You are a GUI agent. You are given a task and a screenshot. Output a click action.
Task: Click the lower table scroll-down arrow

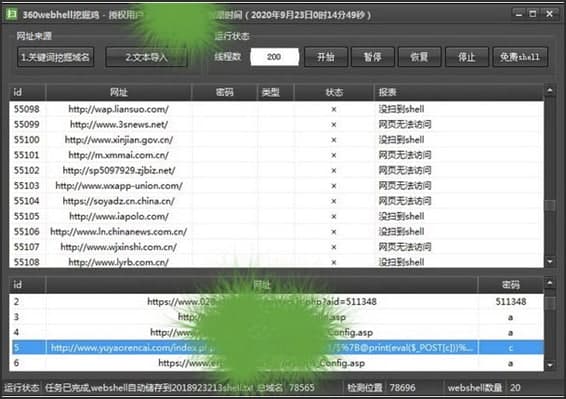(549, 365)
